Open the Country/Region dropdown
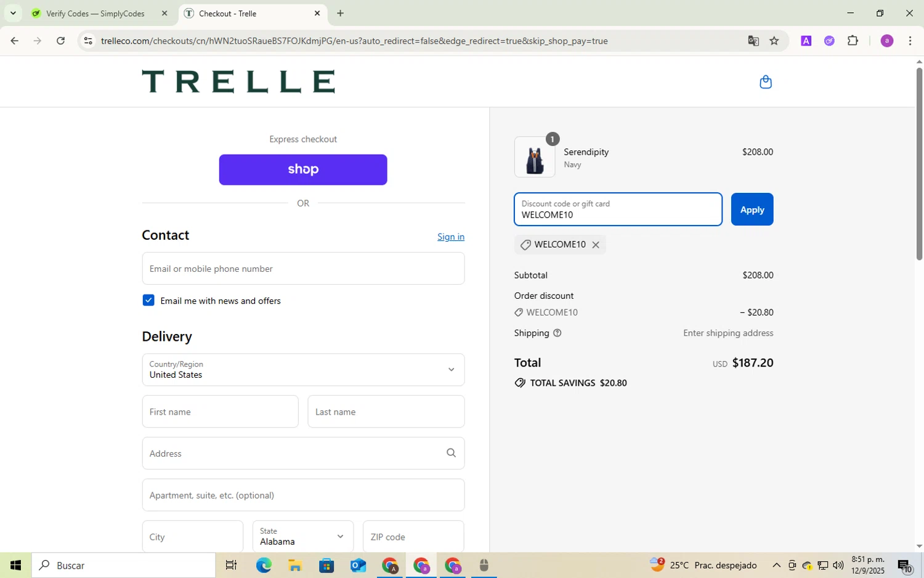924x578 pixels. pos(303,370)
